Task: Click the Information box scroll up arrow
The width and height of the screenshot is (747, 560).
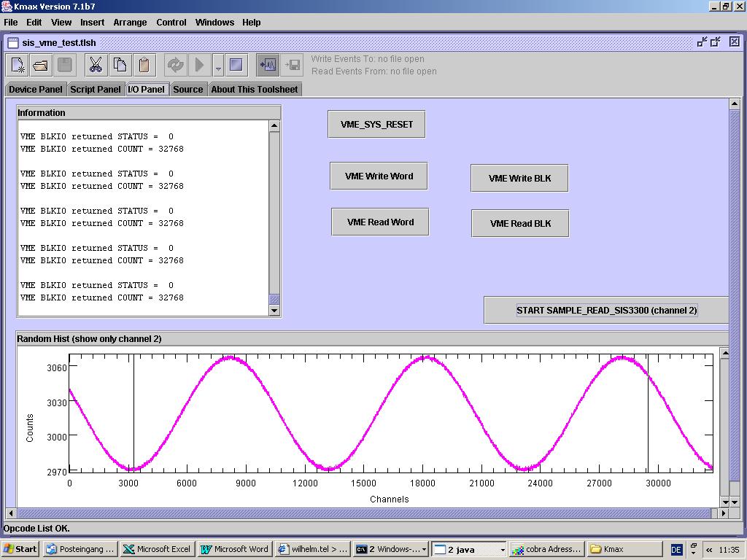Action: 274,125
